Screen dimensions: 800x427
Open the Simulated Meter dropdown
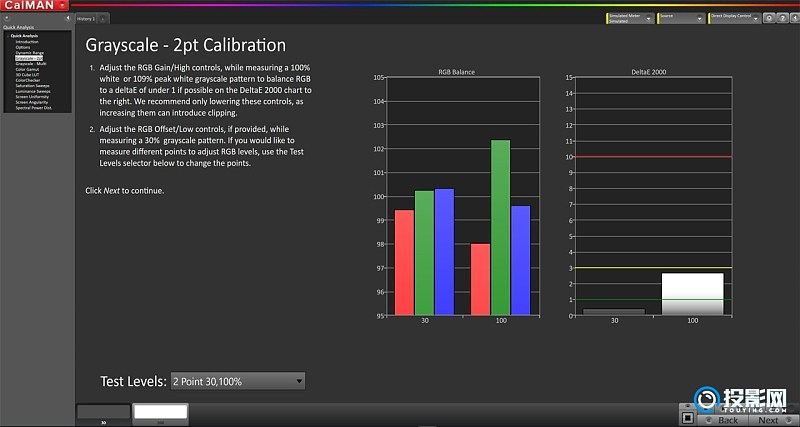tap(631, 18)
